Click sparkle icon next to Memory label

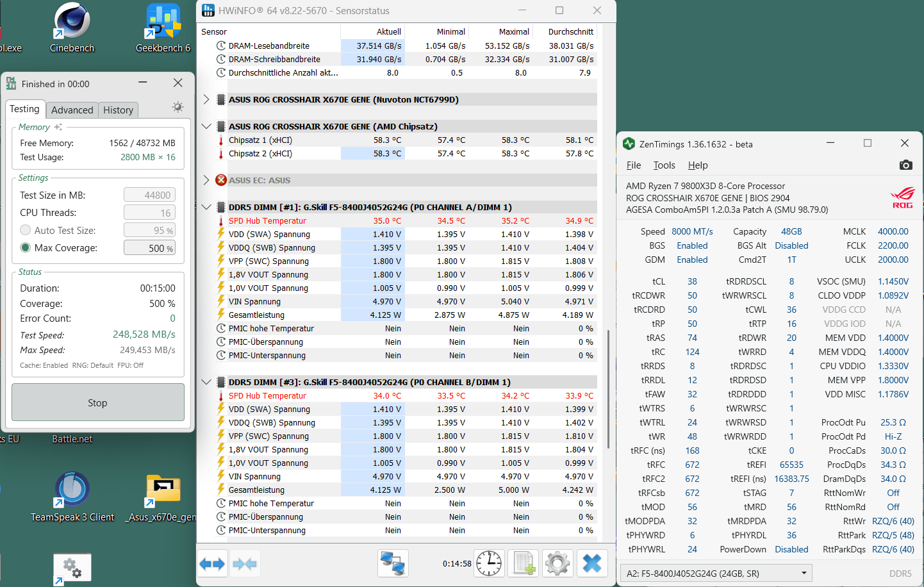click(58, 127)
